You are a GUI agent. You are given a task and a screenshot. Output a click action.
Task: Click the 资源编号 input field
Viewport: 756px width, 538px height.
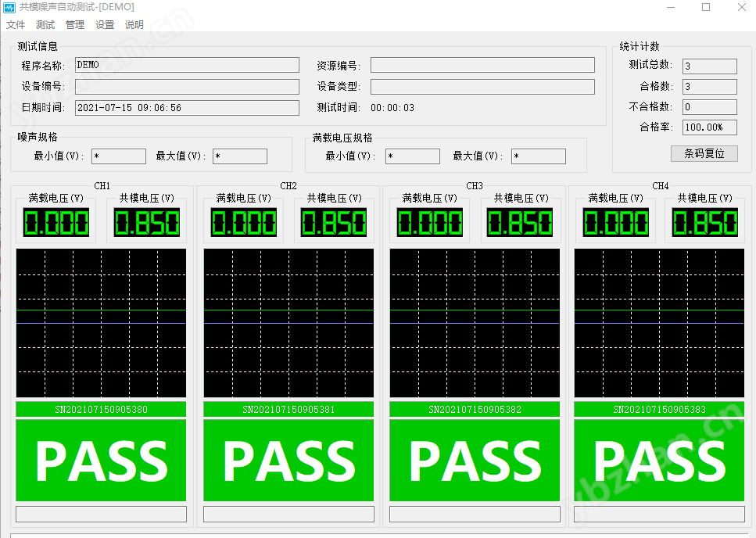(482, 65)
